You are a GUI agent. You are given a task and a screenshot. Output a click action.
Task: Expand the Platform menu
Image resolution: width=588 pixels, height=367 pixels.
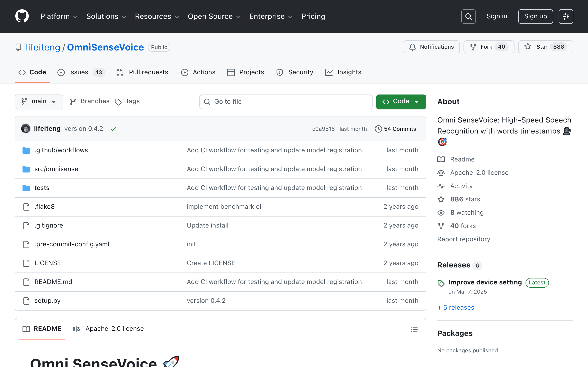click(59, 17)
